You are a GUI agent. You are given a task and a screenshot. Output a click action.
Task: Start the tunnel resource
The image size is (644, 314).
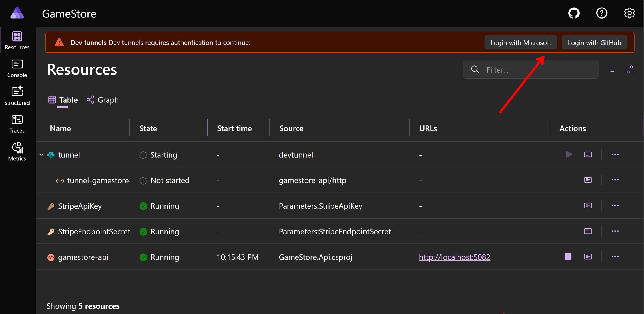(x=568, y=154)
